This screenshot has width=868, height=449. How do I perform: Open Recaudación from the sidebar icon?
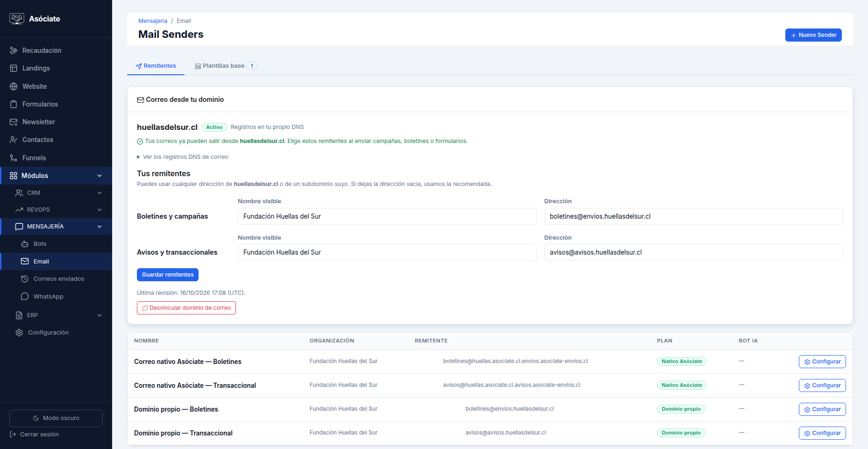click(x=14, y=50)
